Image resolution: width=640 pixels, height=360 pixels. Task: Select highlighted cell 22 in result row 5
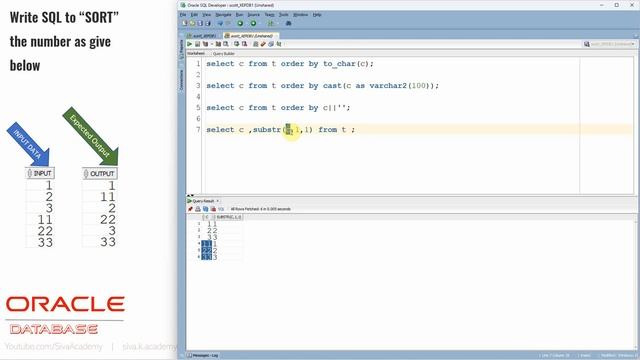point(207,251)
